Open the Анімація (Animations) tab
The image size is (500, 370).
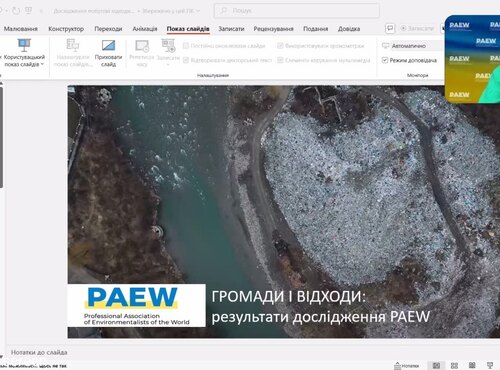(145, 29)
